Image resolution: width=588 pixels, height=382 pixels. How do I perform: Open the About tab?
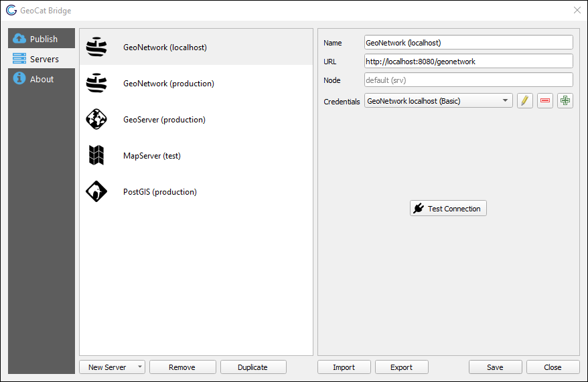pos(42,79)
